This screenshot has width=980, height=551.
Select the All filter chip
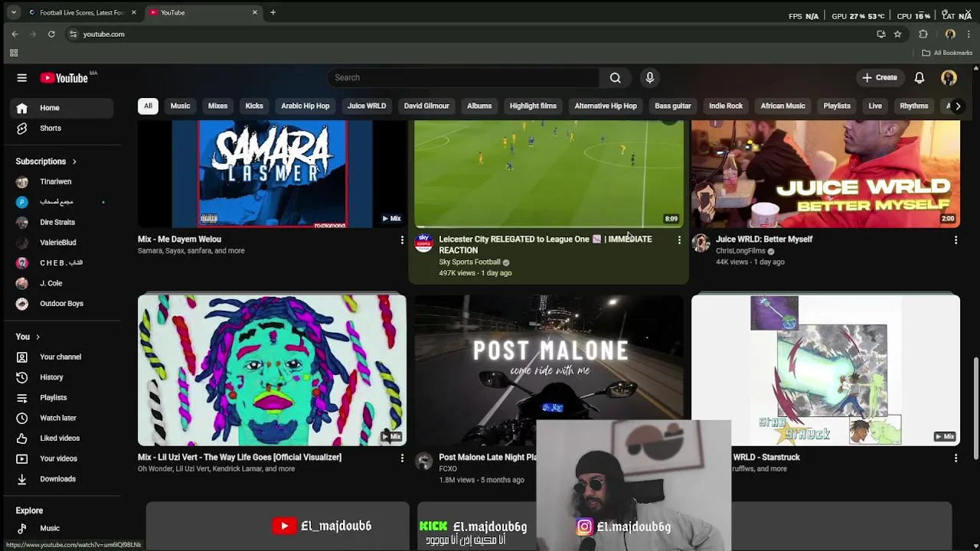coord(148,106)
